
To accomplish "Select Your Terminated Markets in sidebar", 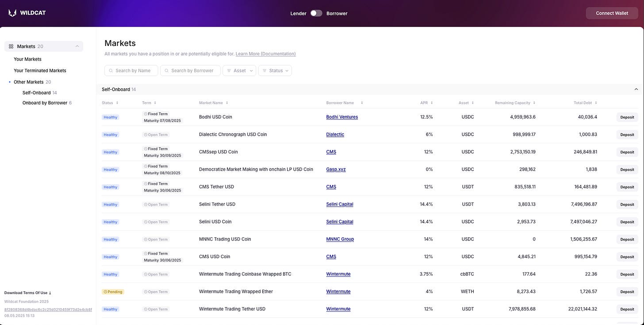I will pos(40,71).
